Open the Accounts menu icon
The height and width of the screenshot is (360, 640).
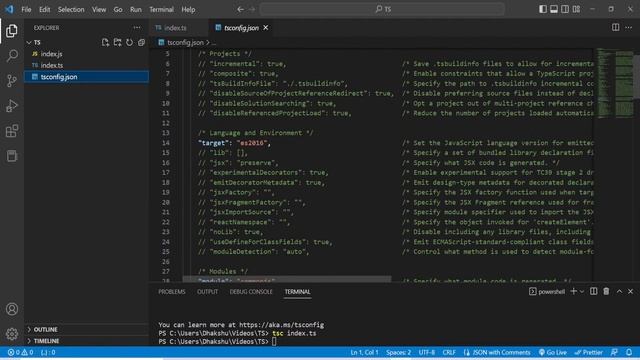pos(12,309)
